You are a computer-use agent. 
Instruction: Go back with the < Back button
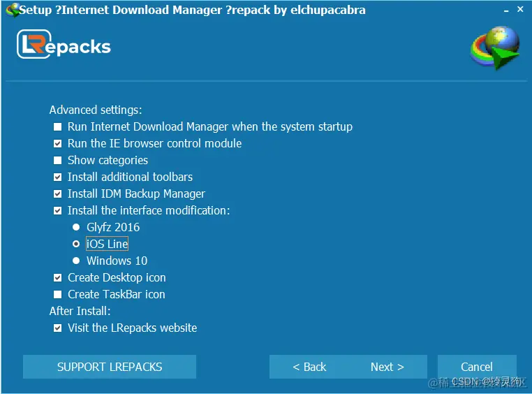309,367
